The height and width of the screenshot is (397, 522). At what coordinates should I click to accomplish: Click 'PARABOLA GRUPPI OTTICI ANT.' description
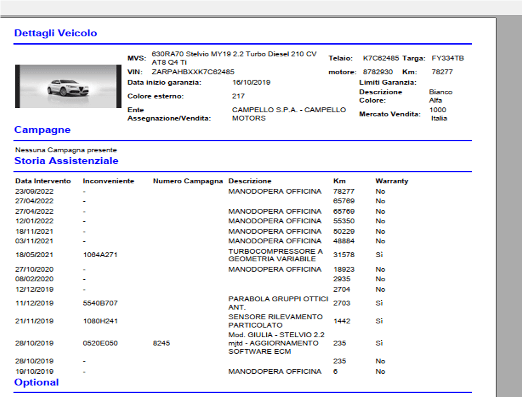278,303
